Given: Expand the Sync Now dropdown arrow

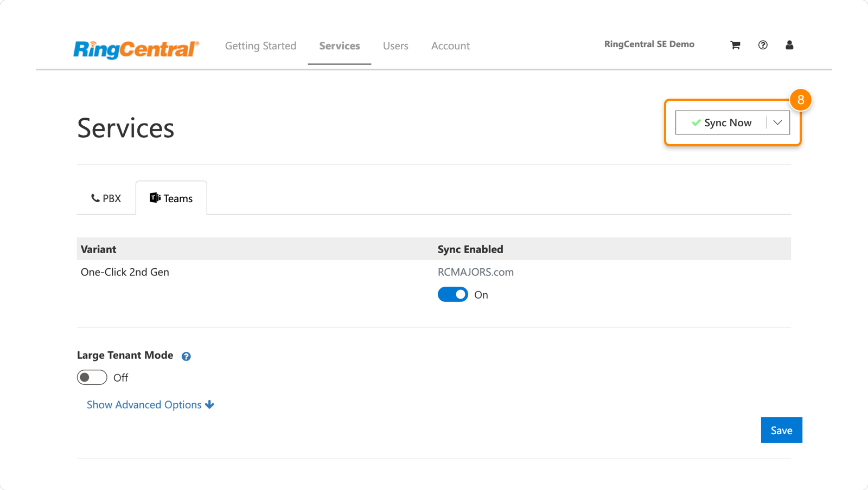Looking at the screenshot, I should point(777,122).
